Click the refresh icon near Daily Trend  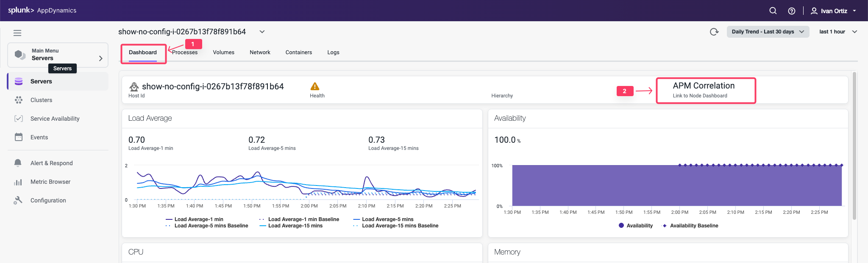click(x=714, y=32)
